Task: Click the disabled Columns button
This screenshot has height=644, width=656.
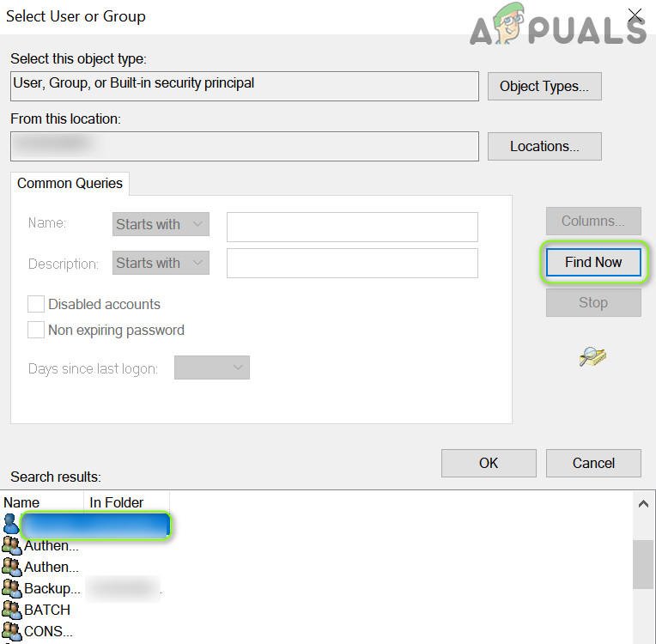Action: pos(593,221)
